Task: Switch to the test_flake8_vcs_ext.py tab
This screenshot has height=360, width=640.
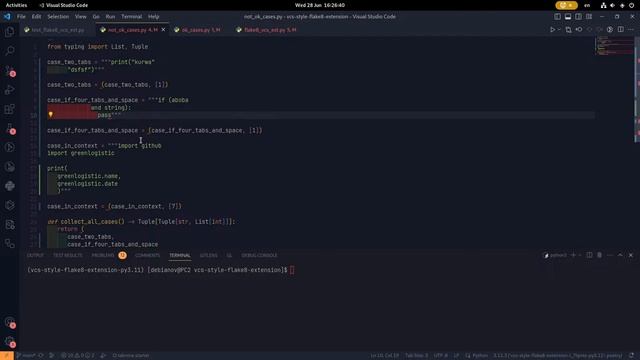Action: point(57,30)
